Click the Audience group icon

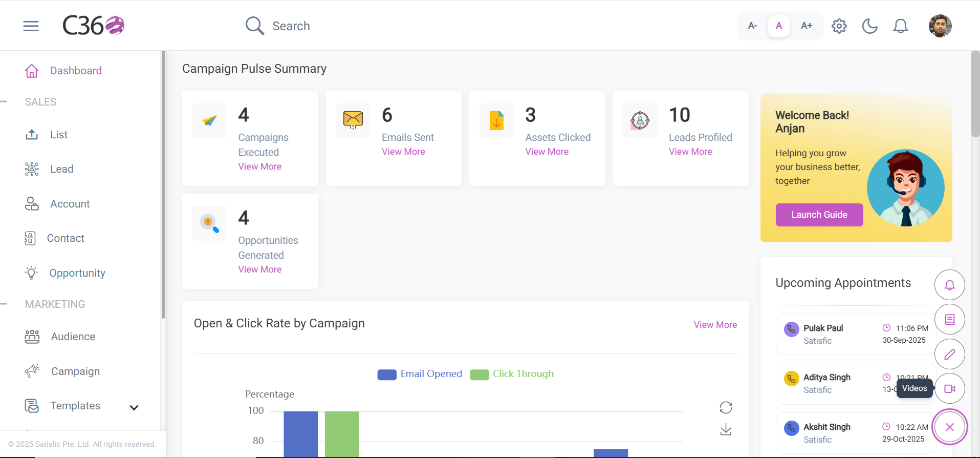(32, 337)
